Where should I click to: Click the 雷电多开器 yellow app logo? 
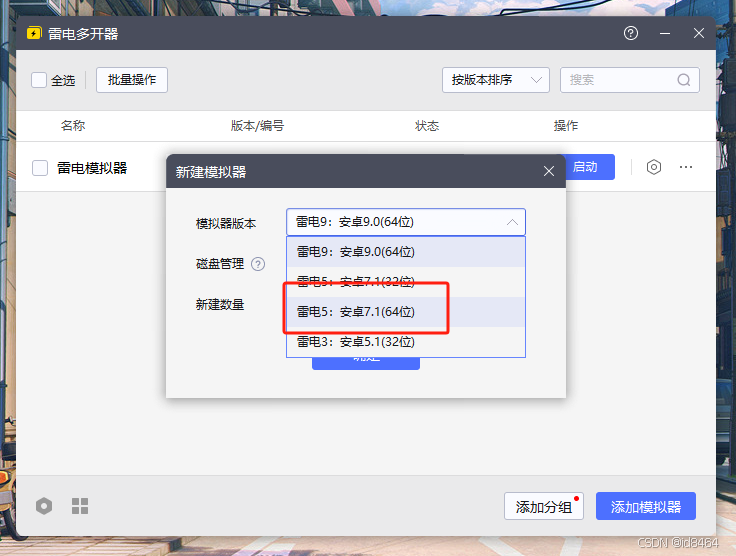click(x=34, y=33)
